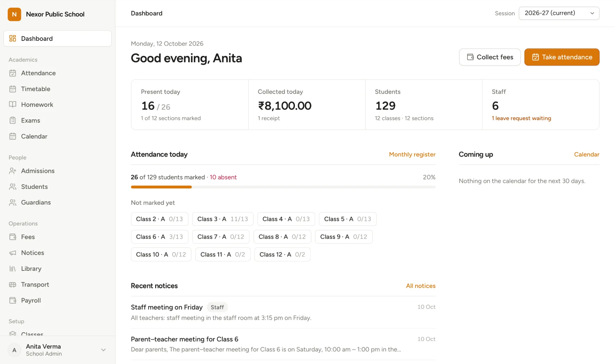Go to Timetable in the sidebar
615x364 pixels.
click(x=58, y=89)
